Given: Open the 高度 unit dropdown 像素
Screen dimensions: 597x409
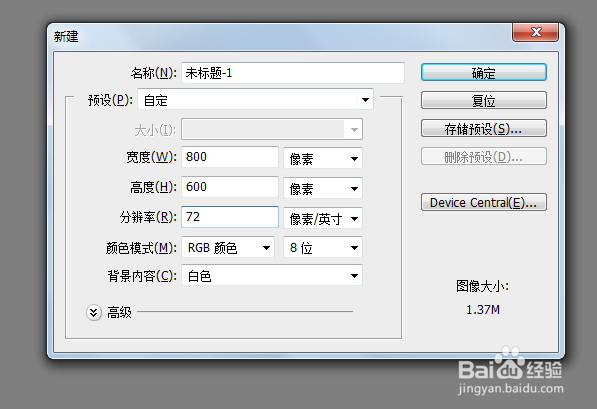Looking at the screenshot, I should tap(323, 188).
